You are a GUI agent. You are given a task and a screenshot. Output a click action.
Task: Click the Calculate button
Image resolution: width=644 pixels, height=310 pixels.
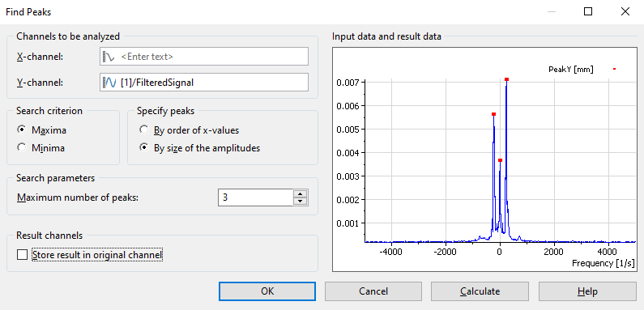click(480, 291)
